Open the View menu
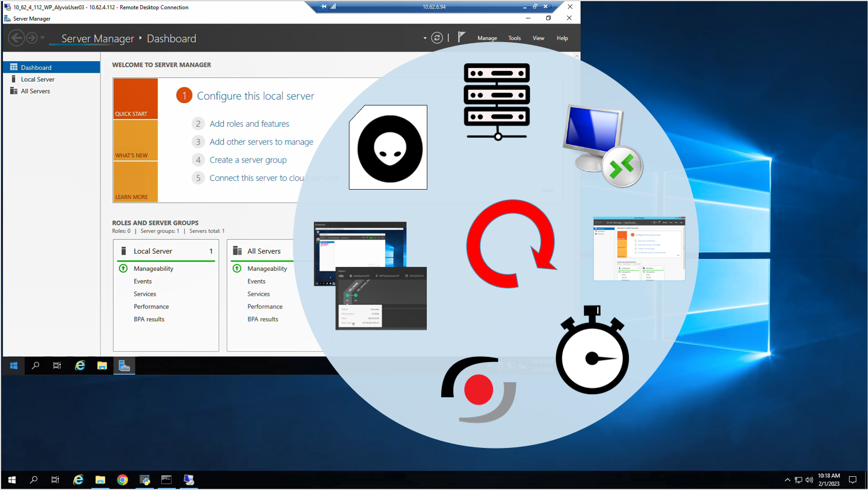Viewport: 868px width, 490px height. tap(539, 39)
